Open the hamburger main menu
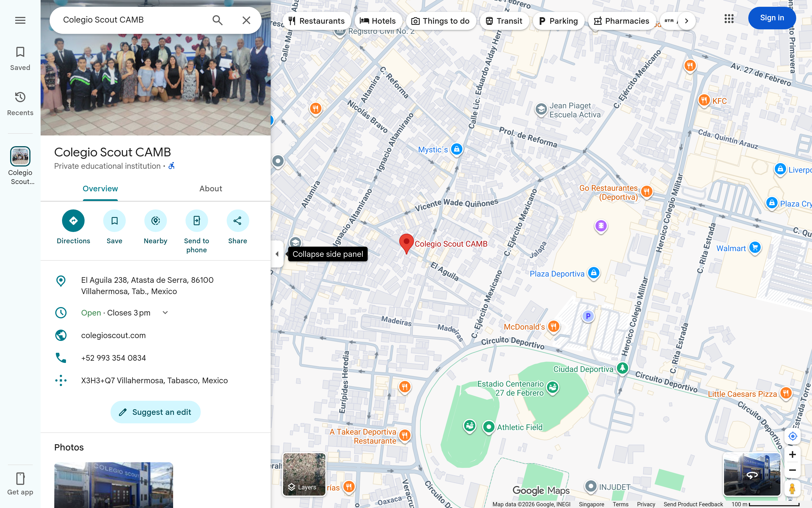 click(20, 20)
